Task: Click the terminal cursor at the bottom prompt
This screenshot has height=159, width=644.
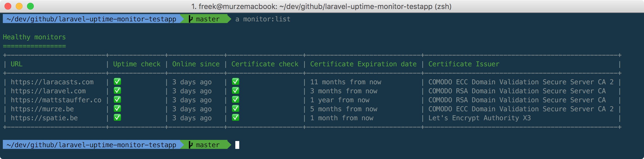Action: point(237,145)
